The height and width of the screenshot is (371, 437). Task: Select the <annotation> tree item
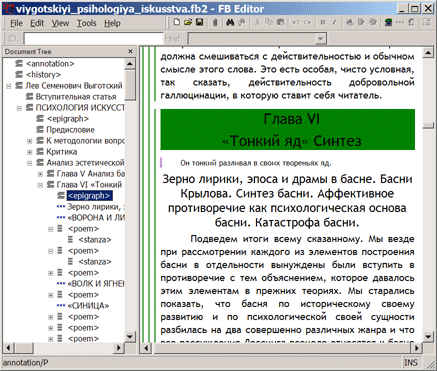50,63
